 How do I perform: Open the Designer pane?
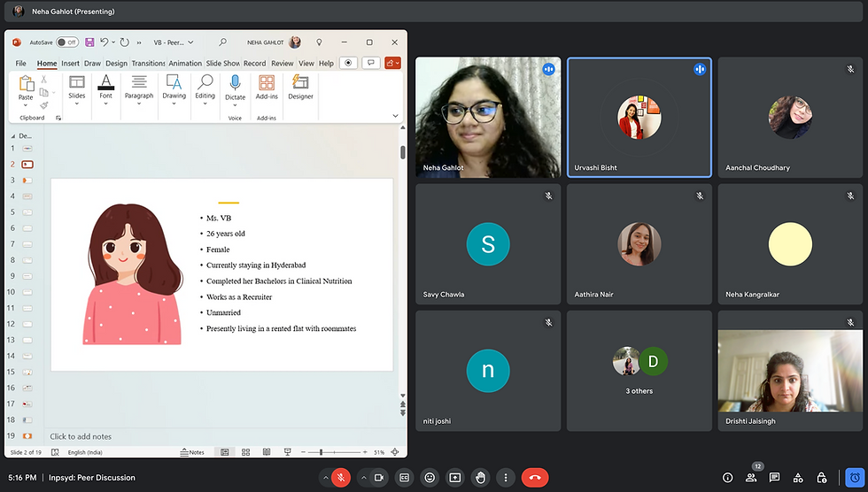300,88
